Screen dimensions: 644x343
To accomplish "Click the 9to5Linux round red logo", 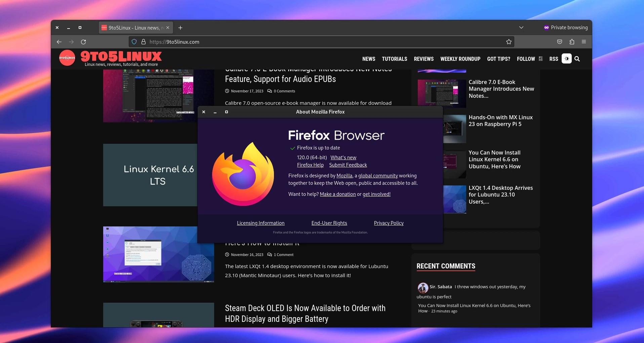I will (67, 58).
